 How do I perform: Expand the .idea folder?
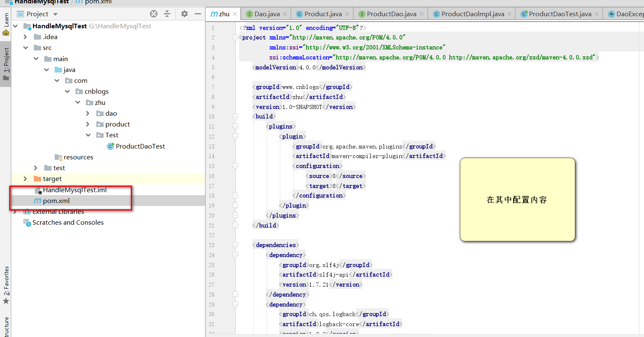click(x=25, y=37)
